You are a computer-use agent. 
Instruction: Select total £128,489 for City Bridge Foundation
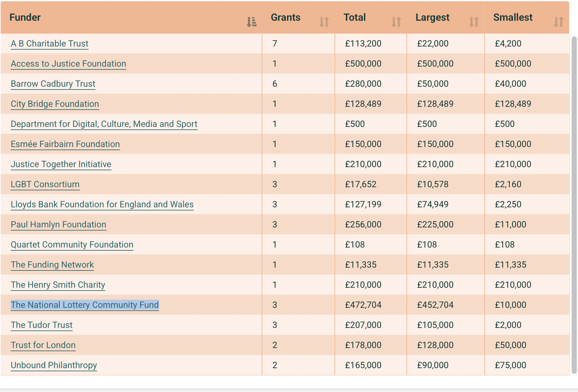(x=363, y=104)
